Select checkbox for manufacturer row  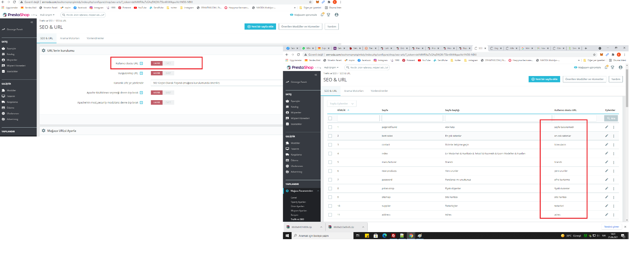[x=330, y=162]
